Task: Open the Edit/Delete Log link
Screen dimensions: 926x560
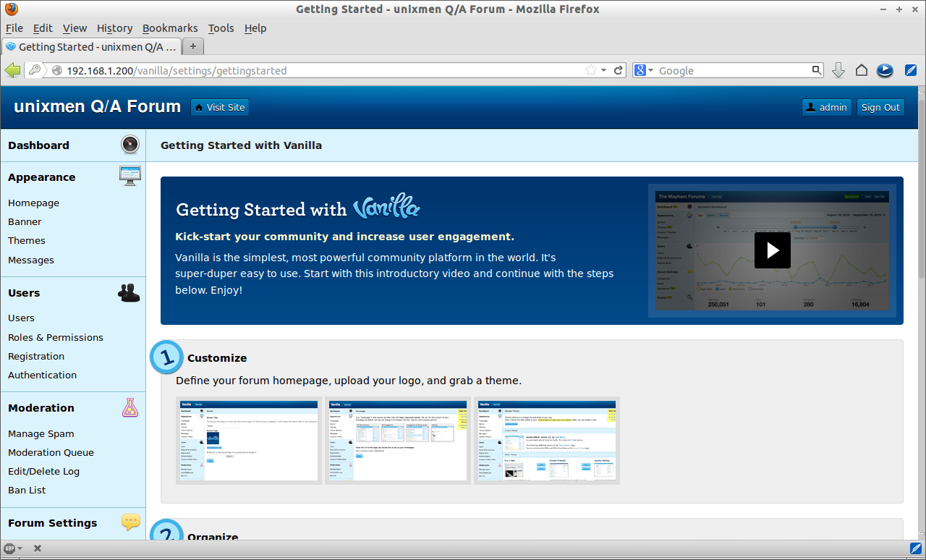Action: pos(43,472)
